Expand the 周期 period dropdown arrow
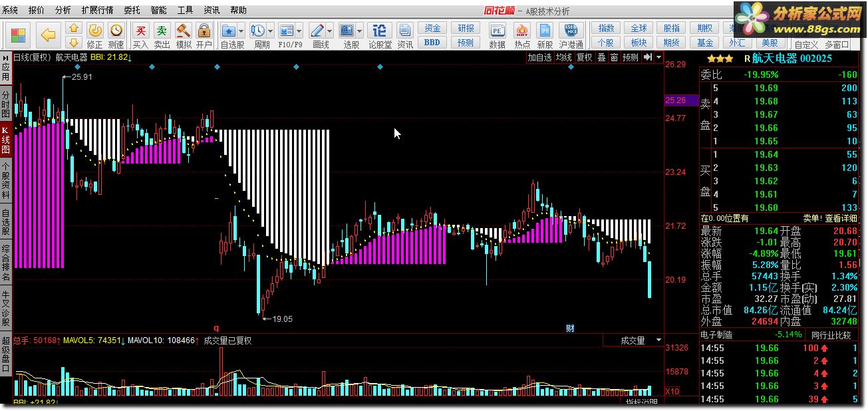The width and height of the screenshot is (868, 411). [x=271, y=31]
